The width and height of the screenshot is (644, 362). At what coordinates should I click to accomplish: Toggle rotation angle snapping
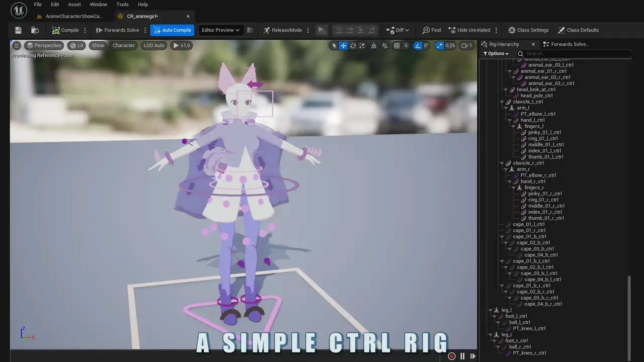(x=418, y=45)
